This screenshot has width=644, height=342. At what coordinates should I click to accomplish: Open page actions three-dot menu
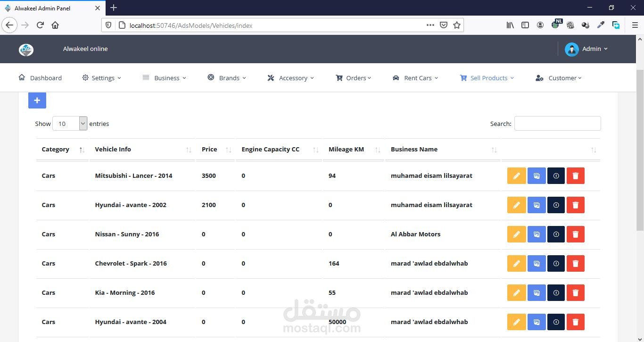pyautogui.click(x=430, y=25)
